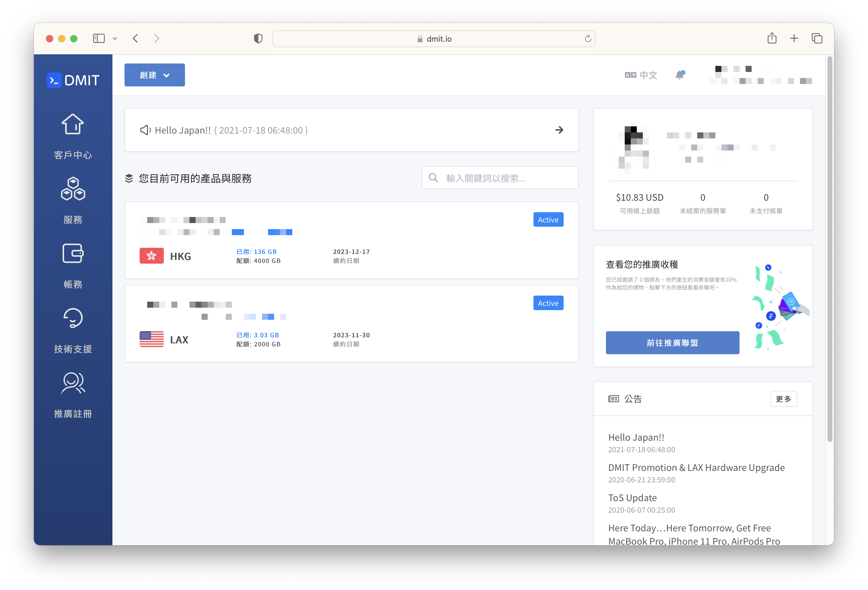The width and height of the screenshot is (868, 590).
Task: Open DMIT Promotion & LAX Hardware Upgrade
Action: click(x=696, y=468)
